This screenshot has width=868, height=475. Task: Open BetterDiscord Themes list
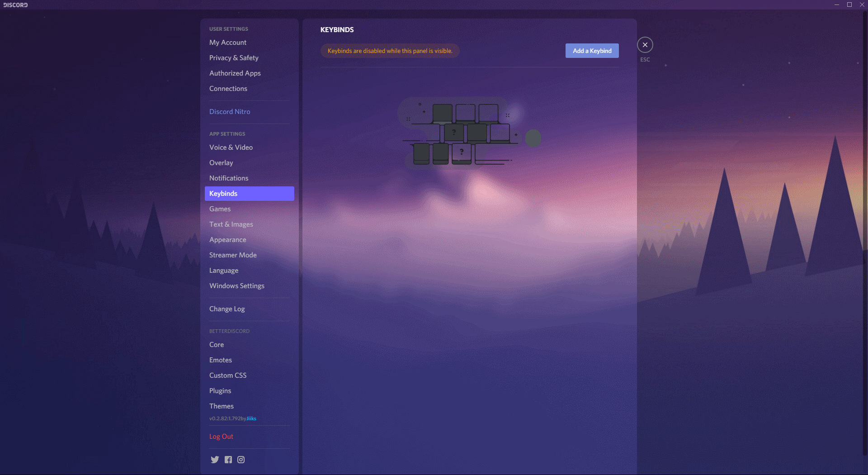click(250, 406)
